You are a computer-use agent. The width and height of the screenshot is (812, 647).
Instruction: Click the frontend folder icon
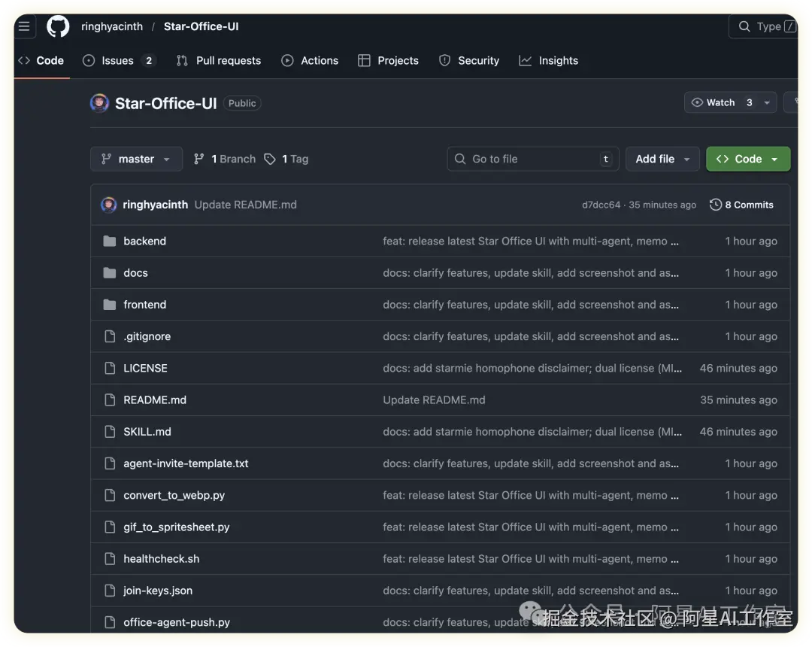[109, 305]
